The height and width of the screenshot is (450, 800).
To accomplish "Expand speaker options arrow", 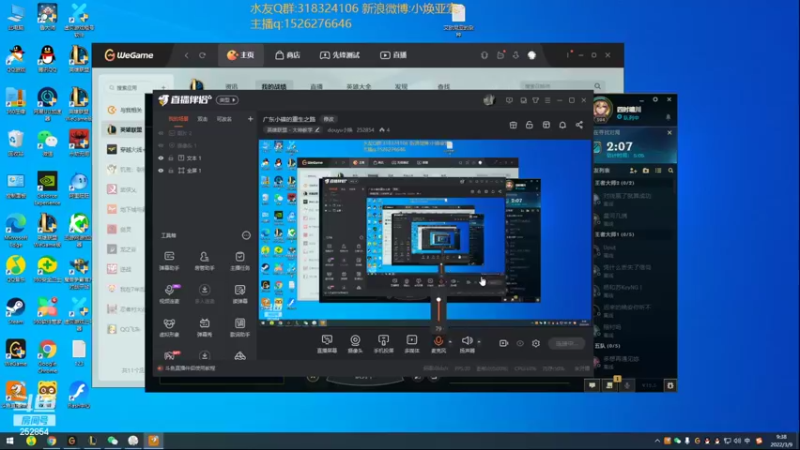I will coord(479,341).
